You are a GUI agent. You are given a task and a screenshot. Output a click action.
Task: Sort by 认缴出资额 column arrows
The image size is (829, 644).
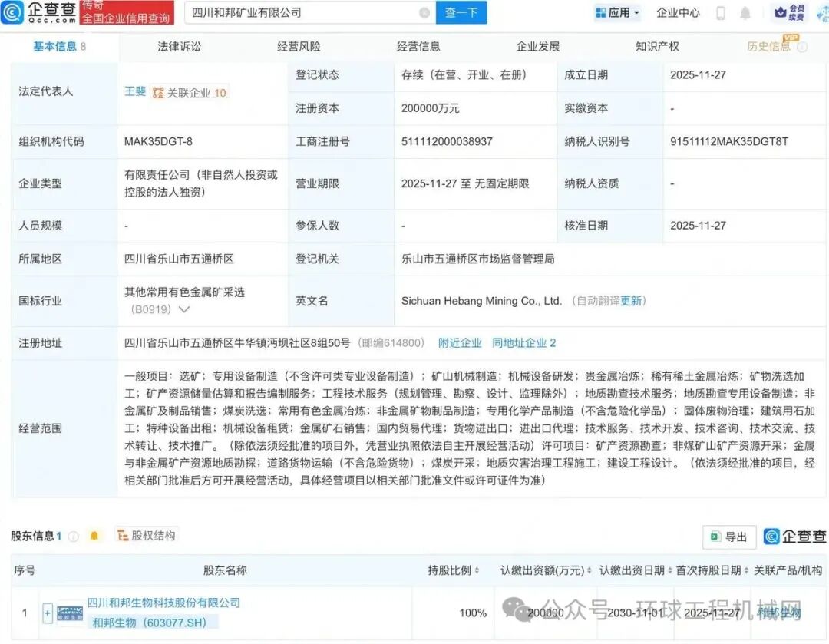coord(589,570)
